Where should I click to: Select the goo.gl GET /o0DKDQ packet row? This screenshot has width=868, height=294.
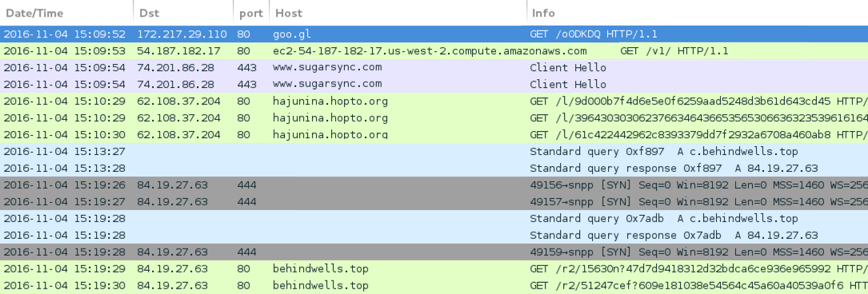434,34
